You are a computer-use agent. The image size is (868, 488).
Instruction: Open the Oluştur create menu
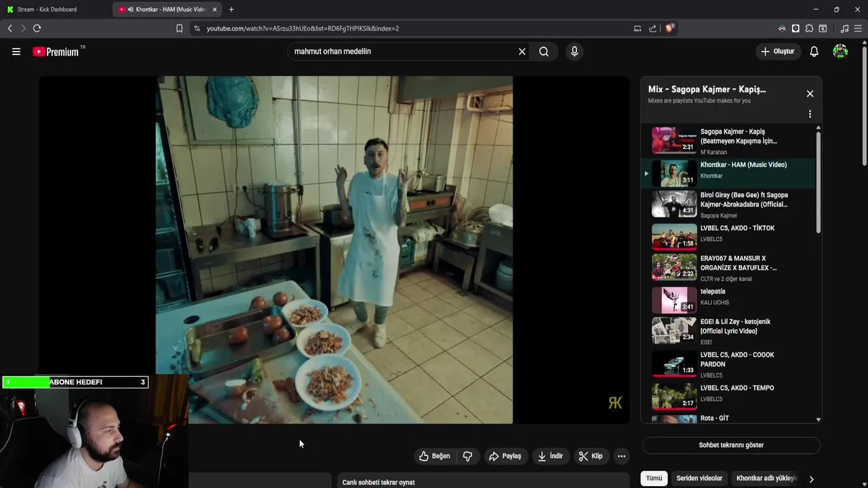point(778,52)
